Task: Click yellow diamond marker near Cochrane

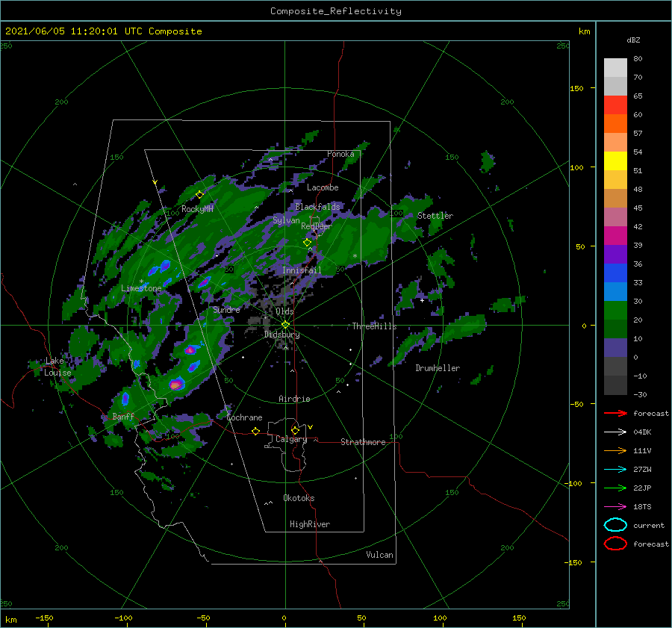Action: click(x=256, y=432)
